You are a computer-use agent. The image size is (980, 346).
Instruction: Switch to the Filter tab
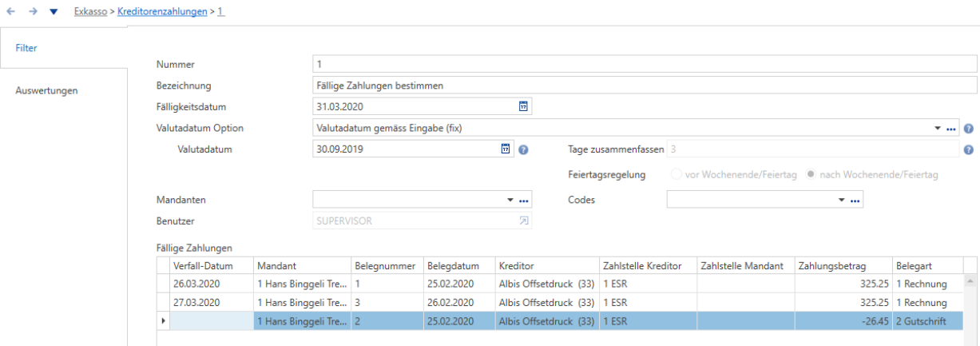point(64,48)
